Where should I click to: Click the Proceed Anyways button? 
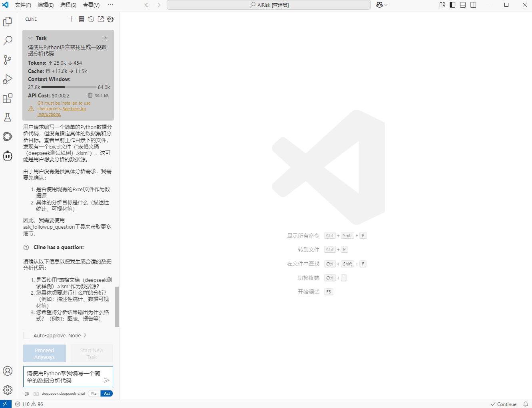click(x=44, y=353)
